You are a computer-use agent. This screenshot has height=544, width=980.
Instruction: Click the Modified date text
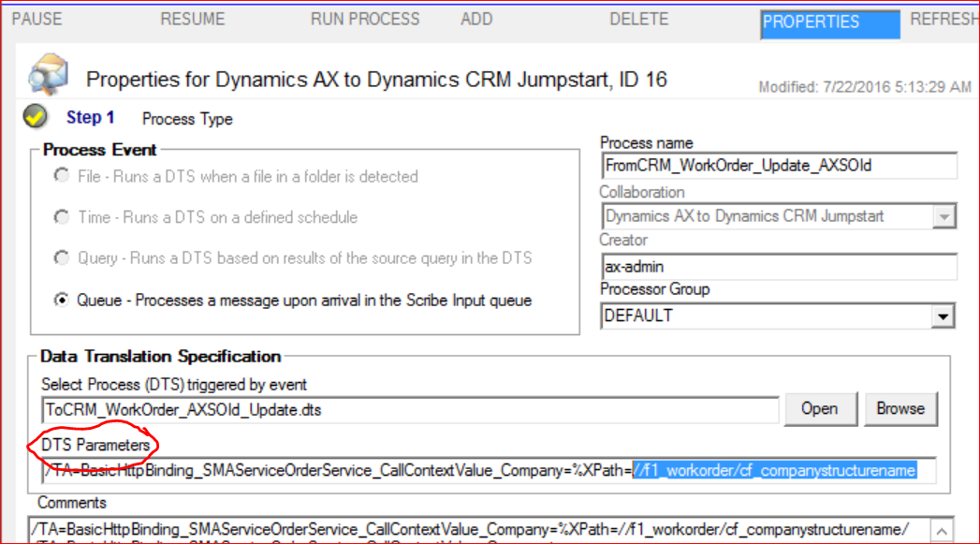(x=865, y=87)
